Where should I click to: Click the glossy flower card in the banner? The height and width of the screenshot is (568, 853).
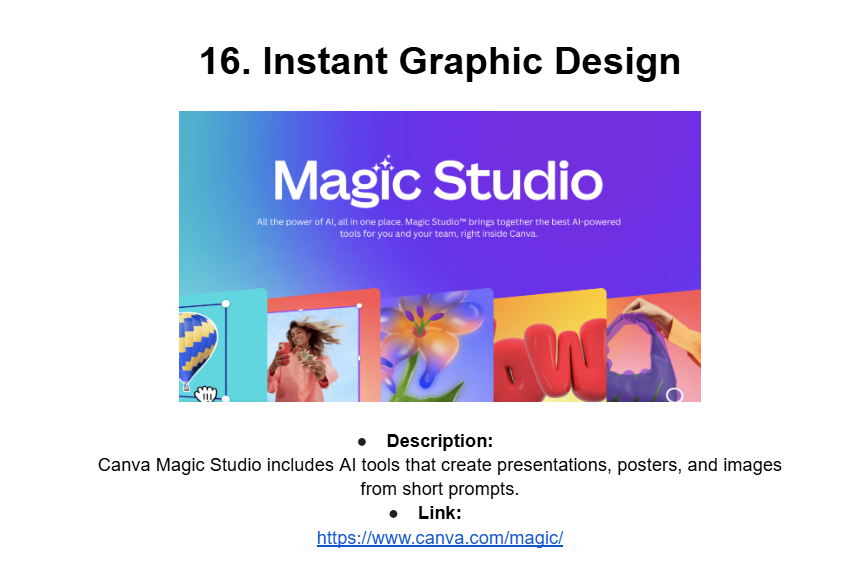pyautogui.click(x=437, y=346)
